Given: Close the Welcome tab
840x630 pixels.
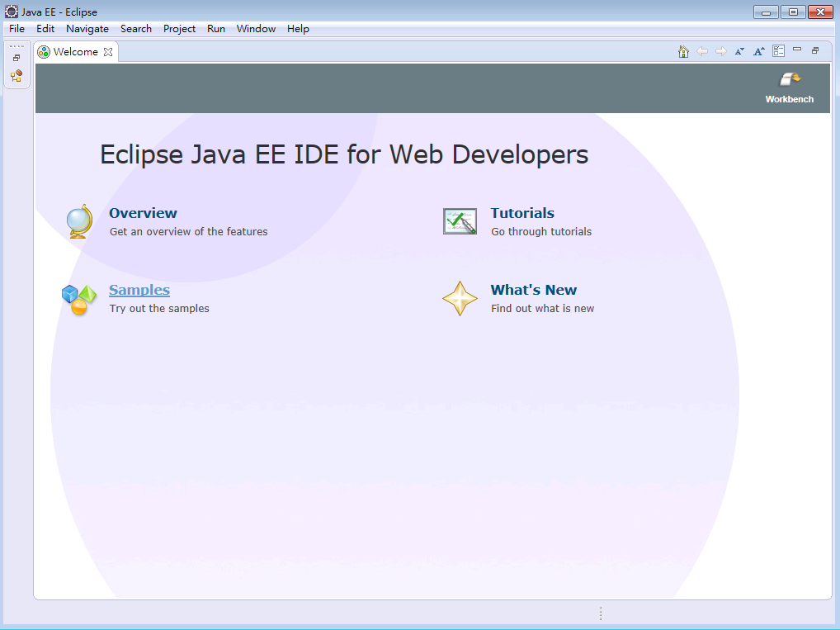Looking at the screenshot, I should click(108, 52).
